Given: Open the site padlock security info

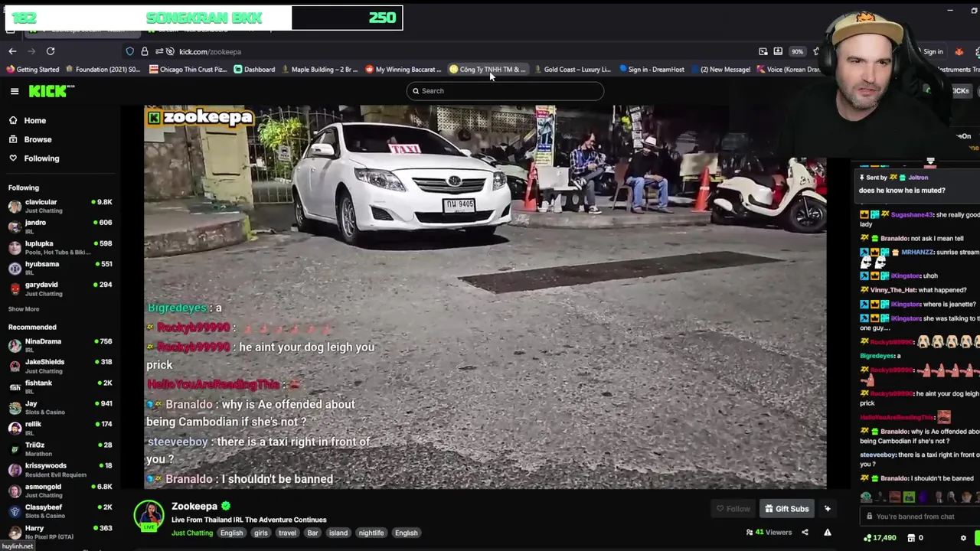Looking at the screenshot, I should [x=145, y=51].
